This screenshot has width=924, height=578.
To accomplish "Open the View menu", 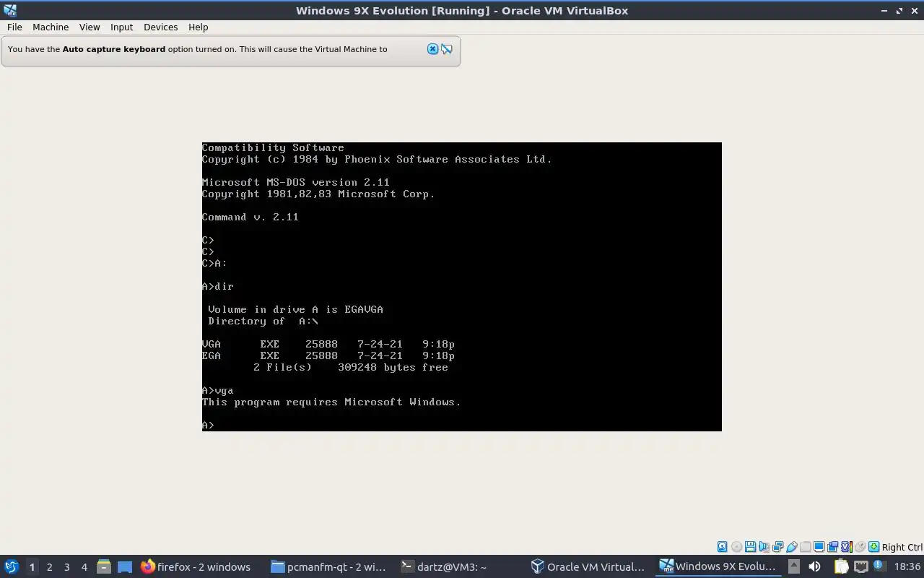I will pos(90,27).
